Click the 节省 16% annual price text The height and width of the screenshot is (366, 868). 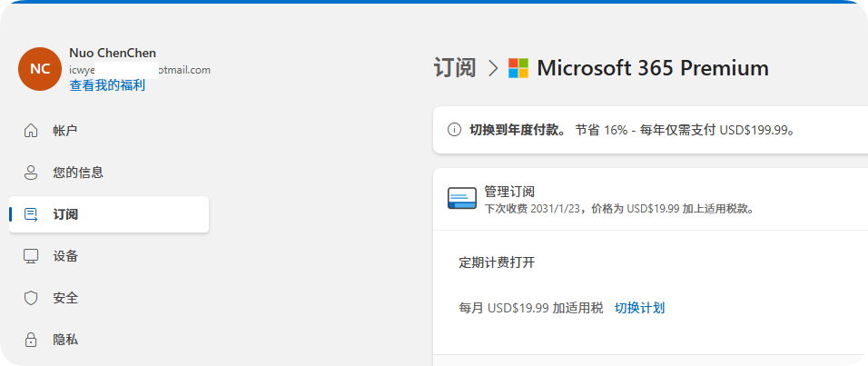pos(686,130)
